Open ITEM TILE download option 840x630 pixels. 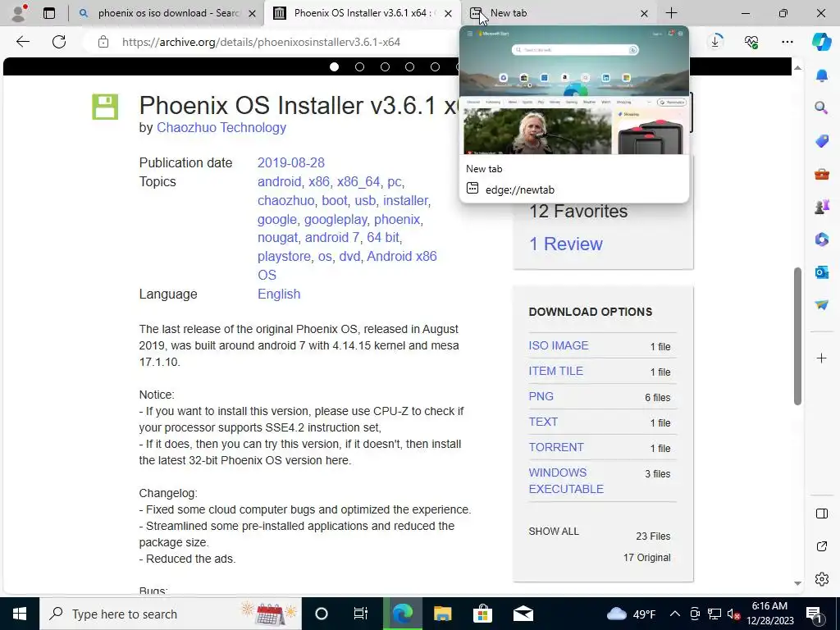(555, 371)
